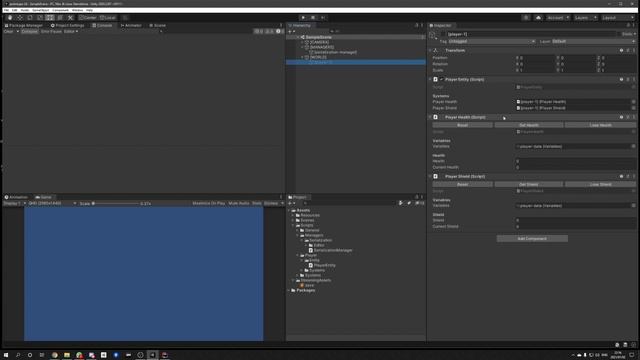The width and height of the screenshot is (640, 360).
Task: Toggle Center pivot mode button
Action: click(x=88, y=18)
